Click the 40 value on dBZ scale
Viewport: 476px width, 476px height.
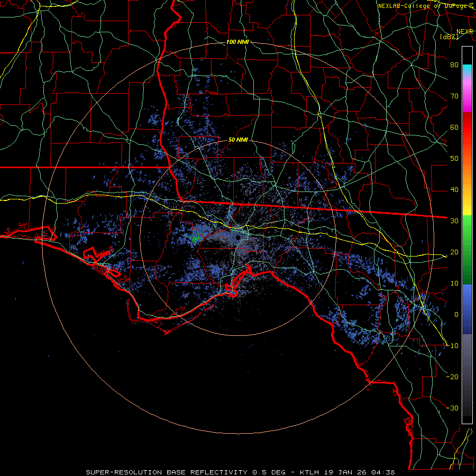pyautogui.click(x=454, y=190)
